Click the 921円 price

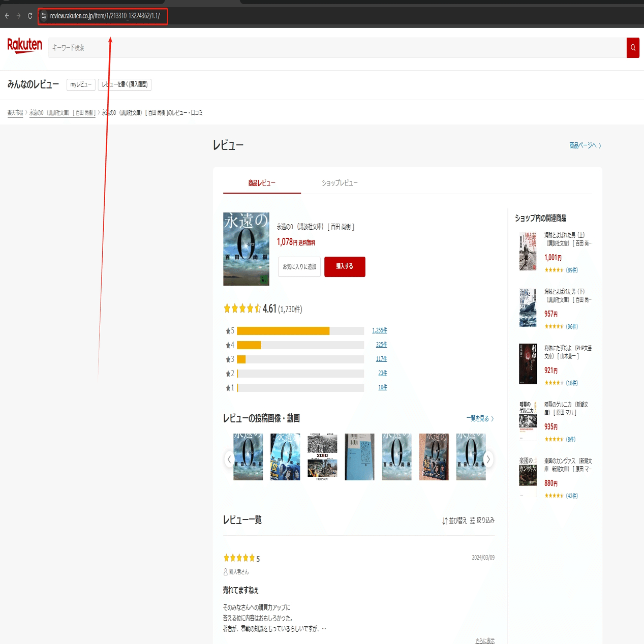[551, 371]
